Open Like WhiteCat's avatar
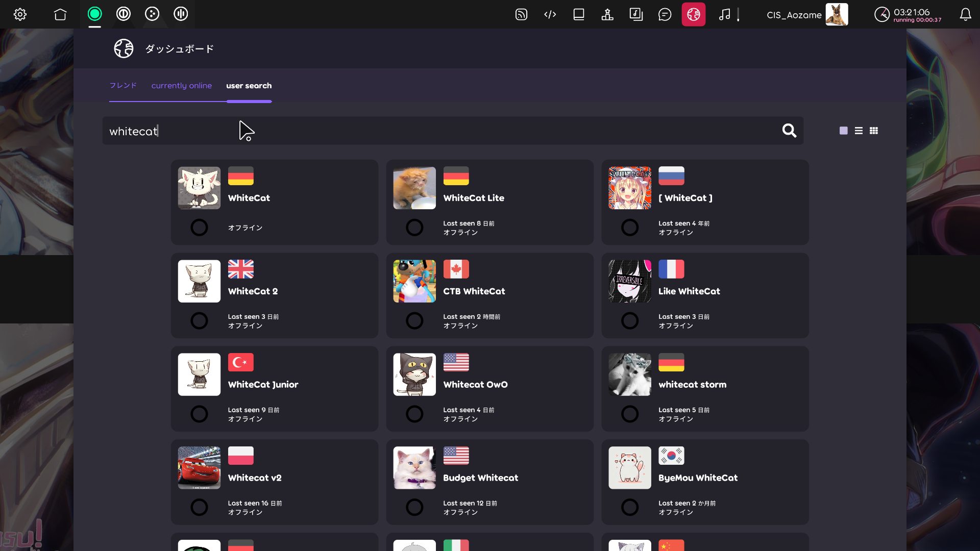 pyautogui.click(x=630, y=281)
